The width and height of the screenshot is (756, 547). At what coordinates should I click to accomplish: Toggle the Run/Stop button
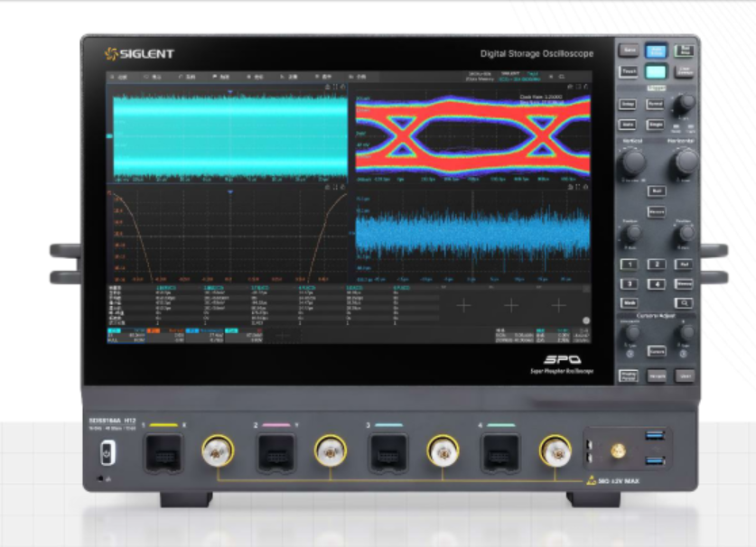point(685,51)
